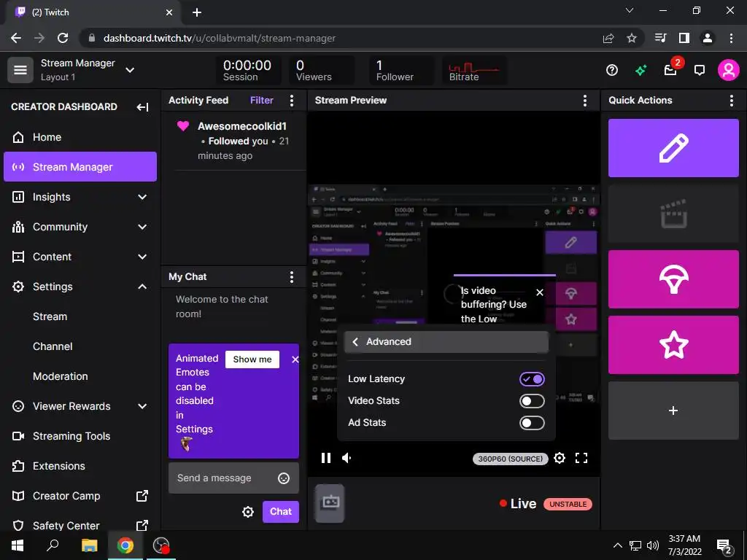This screenshot has height=560, width=747.
Task: Collapse the Settings section
Action: click(80, 287)
